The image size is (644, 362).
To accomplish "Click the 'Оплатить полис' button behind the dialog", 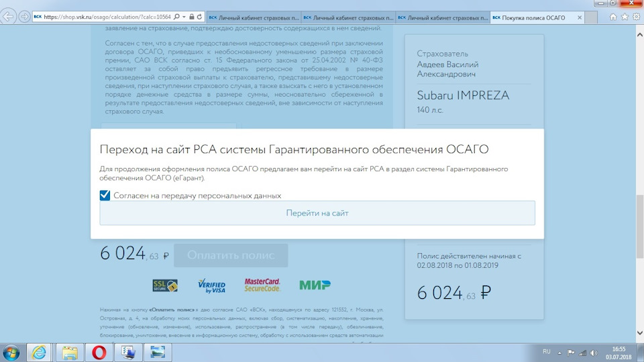I will click(x=231, y=255).
